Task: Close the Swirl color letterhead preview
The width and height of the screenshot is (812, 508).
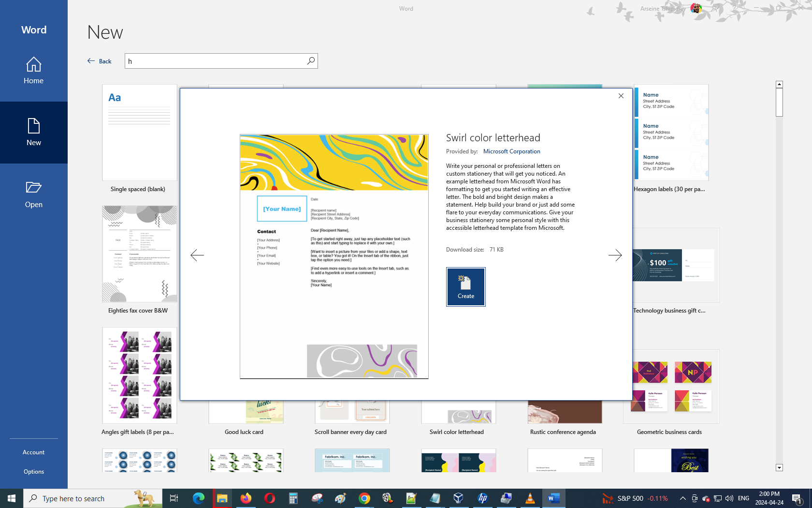Action: coord(621,96)
